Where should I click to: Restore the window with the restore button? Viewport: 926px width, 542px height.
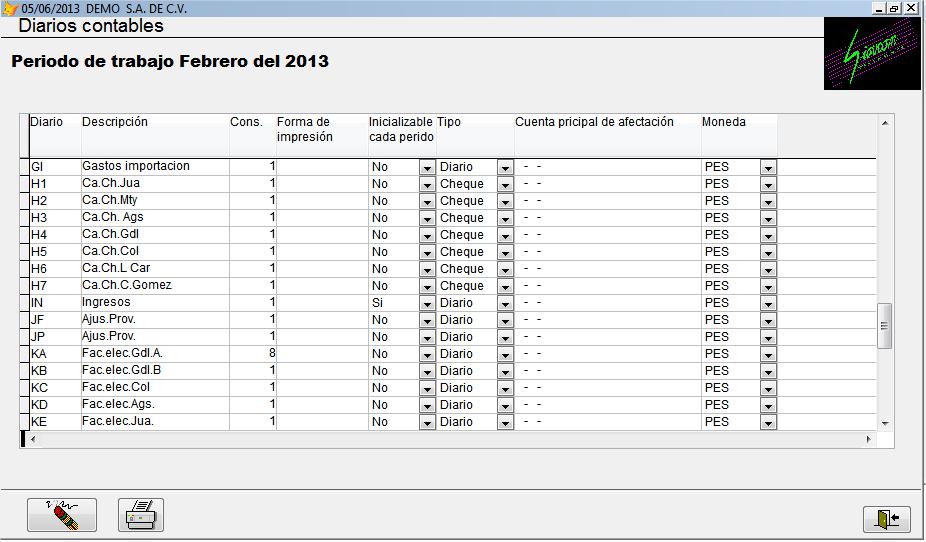coord(895,8)
